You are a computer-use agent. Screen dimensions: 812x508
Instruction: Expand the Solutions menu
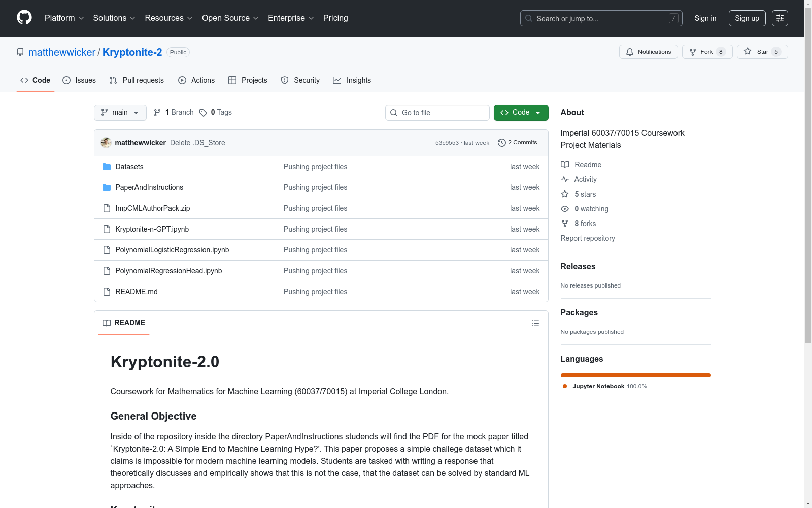(114, 18)
